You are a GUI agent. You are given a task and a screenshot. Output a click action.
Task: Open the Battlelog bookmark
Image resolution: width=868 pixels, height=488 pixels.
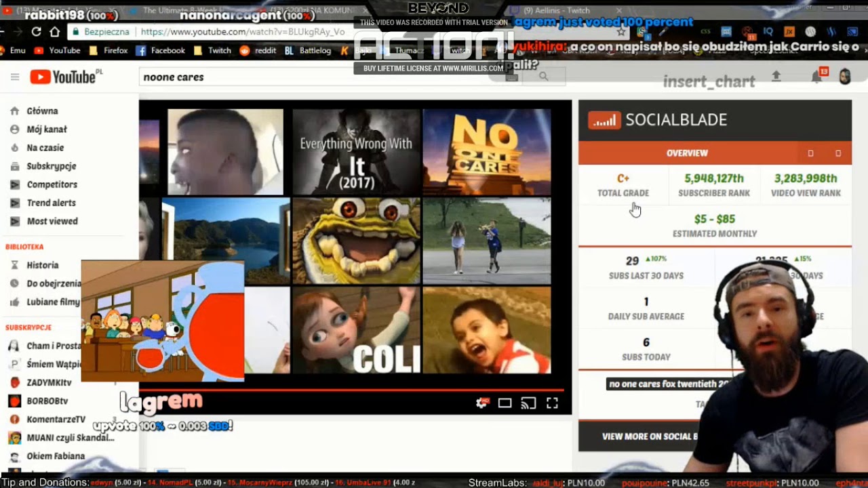pos(307,50)
